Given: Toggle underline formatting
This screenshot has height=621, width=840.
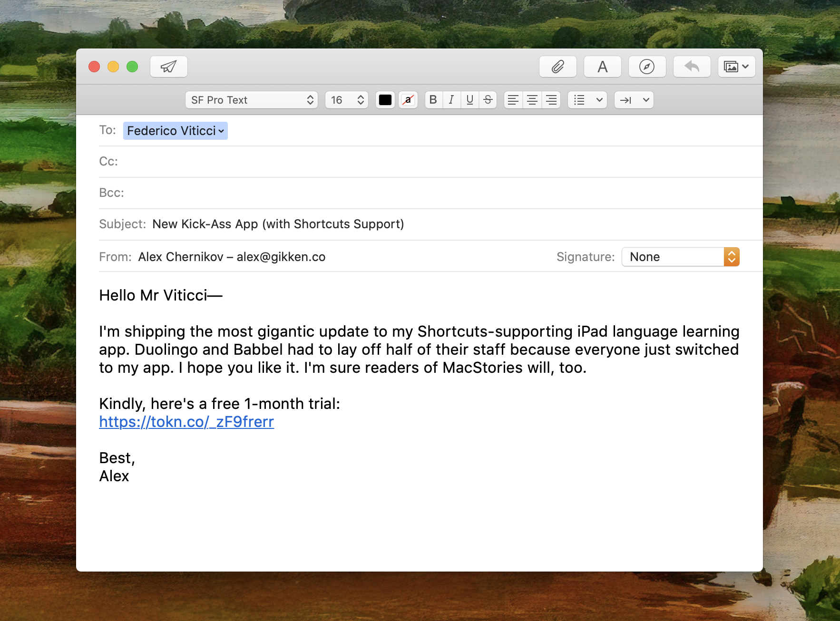Looking at the screenshot, I should coord(470,100).
